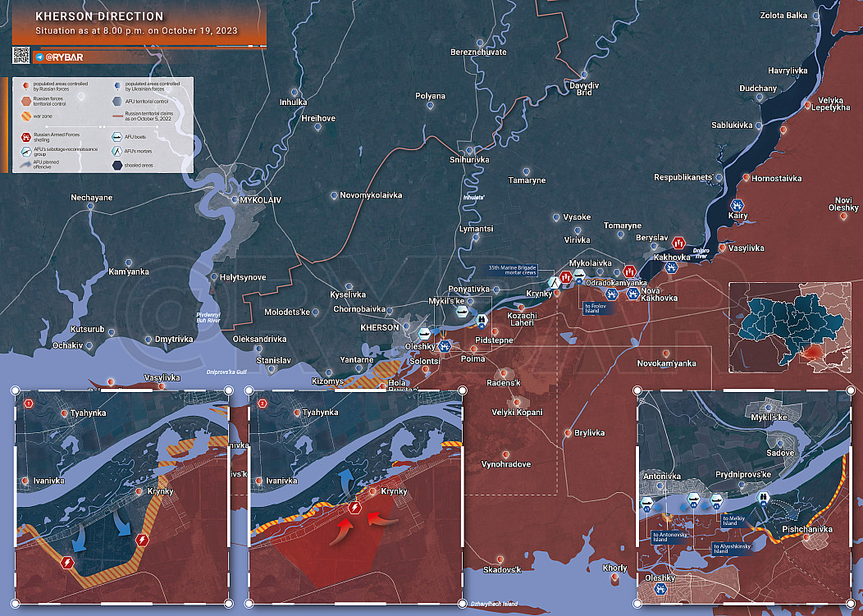863x616 pixels.
Task: Click the Dzharylhach Island label
Action: tap(494, 604)
